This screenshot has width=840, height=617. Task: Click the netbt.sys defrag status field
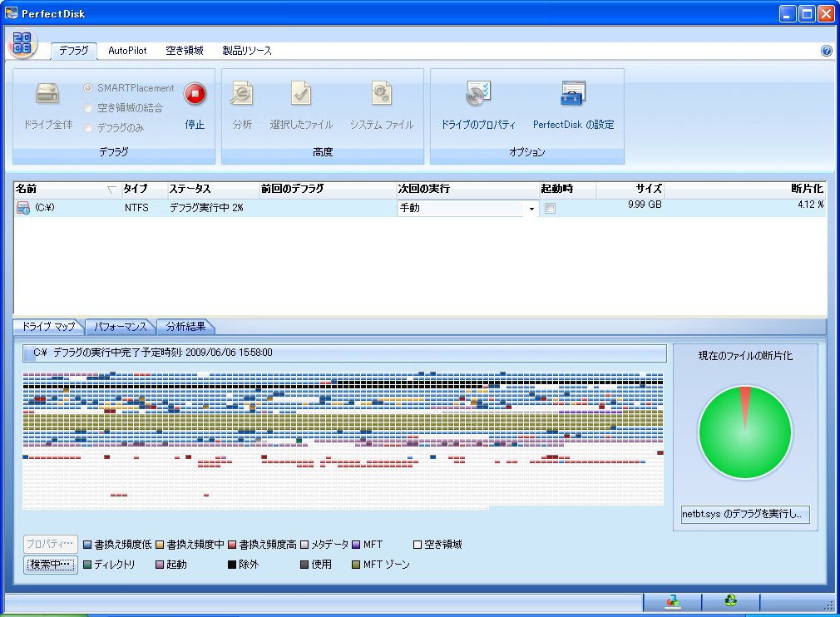745,514
